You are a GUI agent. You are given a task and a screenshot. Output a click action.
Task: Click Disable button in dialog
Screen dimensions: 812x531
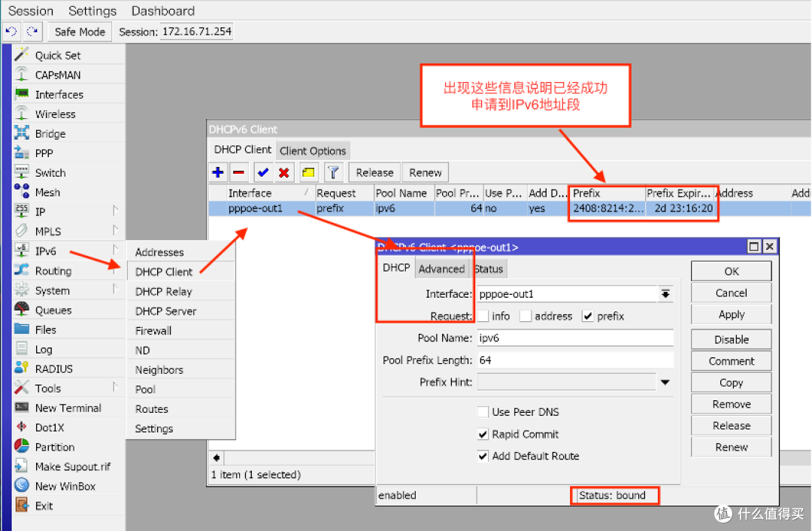[x=732, y=339]
